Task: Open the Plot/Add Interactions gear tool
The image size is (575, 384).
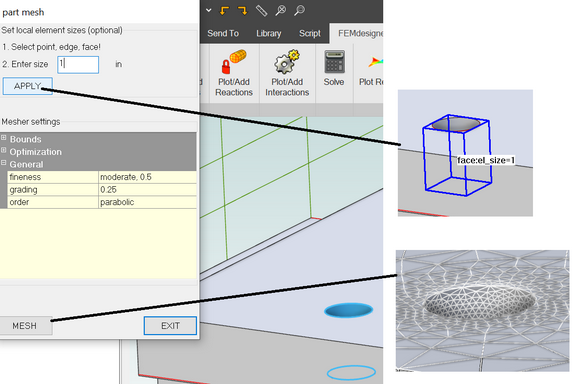Action: pos(287,73)
